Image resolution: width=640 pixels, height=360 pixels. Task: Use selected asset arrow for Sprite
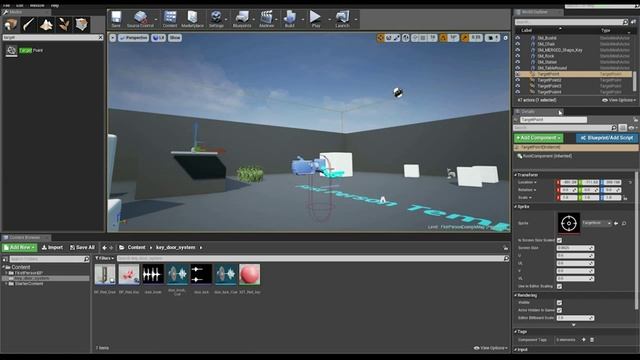[x=616, y=223]
